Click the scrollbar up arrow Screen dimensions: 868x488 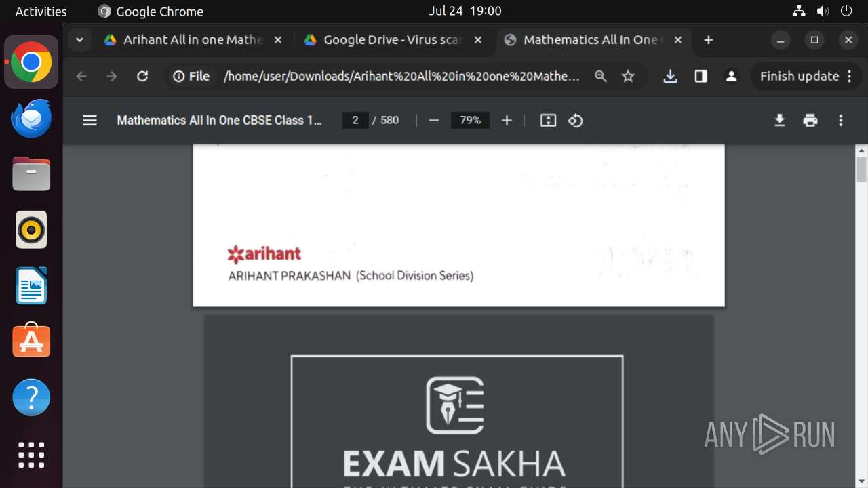pyautogui.click(x=862, y=150)
